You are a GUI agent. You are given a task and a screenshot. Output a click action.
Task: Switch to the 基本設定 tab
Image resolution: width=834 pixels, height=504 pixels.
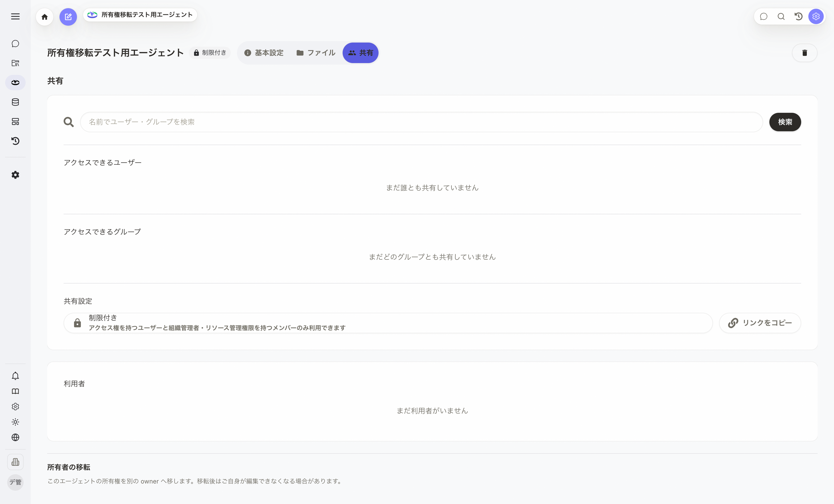pyautogui.click(x=264, y=53)
